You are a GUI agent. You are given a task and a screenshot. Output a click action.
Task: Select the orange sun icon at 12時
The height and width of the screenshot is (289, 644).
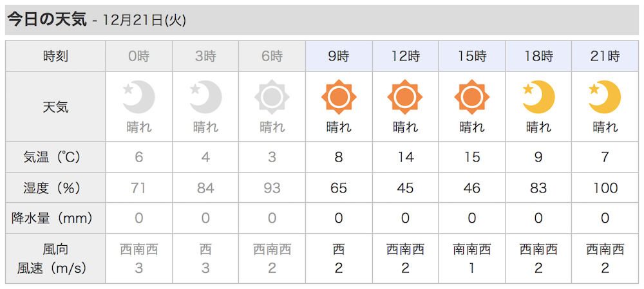pyautogui.click(x=405, y=97)
